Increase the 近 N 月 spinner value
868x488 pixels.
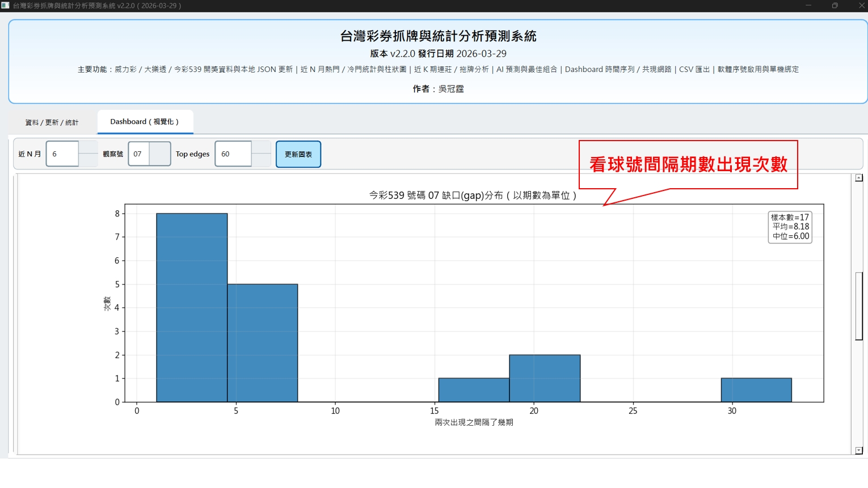click(x=88, y=148)
